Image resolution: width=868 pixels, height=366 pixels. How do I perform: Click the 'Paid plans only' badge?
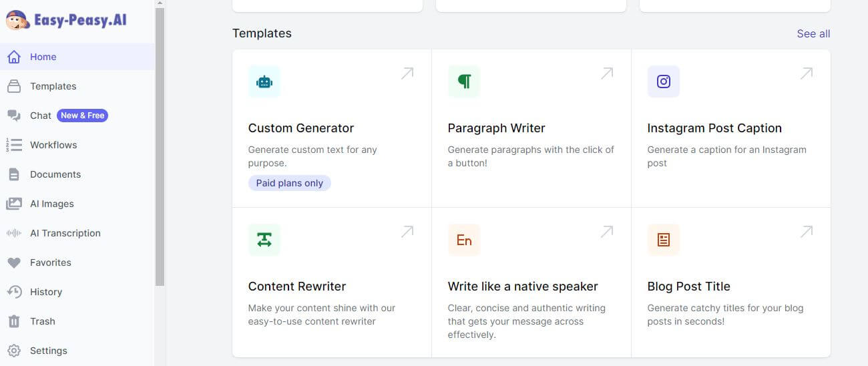coord(289,183)
